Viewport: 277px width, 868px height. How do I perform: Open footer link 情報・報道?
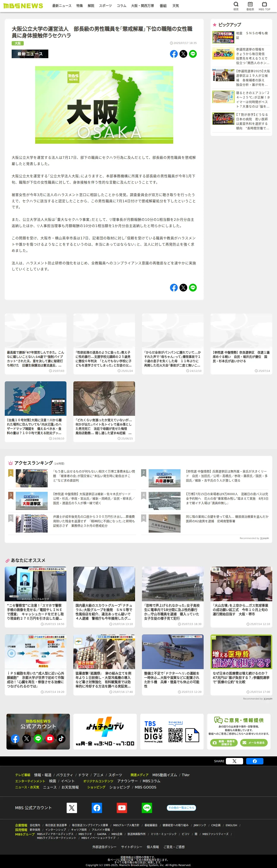coord(43,775)
